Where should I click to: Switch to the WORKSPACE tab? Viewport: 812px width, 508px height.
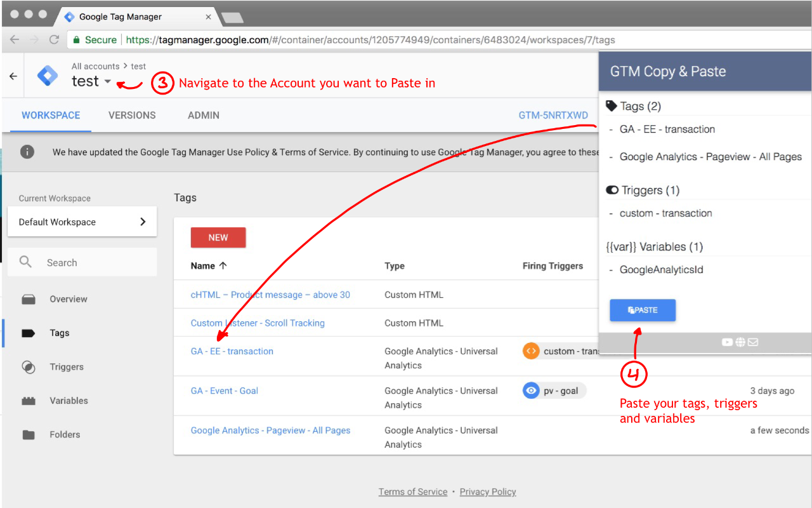tap(51, 115)
